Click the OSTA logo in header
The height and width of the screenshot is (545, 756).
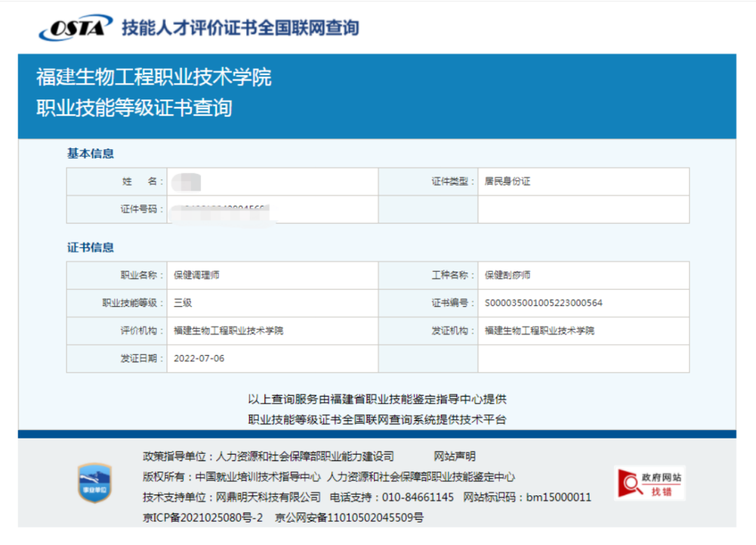pos(76,28)
